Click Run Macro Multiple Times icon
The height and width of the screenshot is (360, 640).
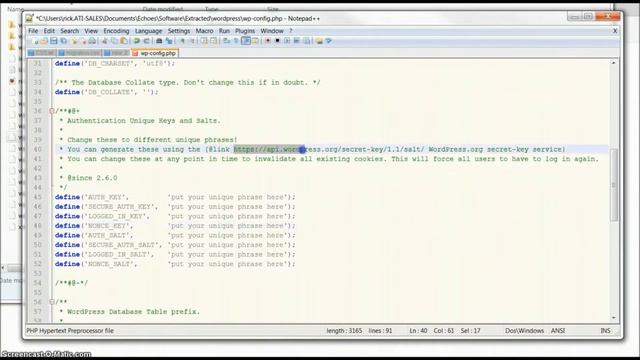click(x=298, y=41)
